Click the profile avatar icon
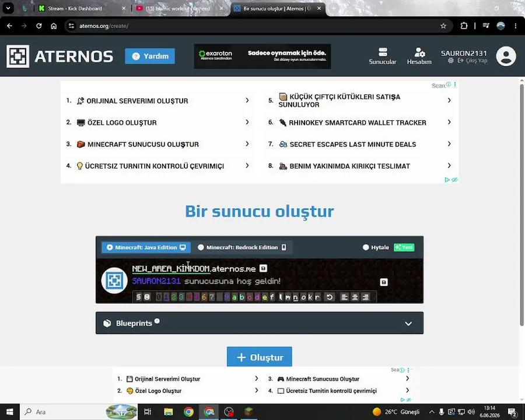Screen dimensions: 525x420 [506, 56]
